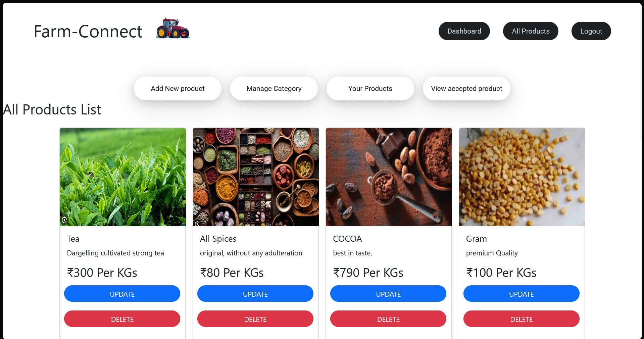Open the Dashboard page

point(464,31)
